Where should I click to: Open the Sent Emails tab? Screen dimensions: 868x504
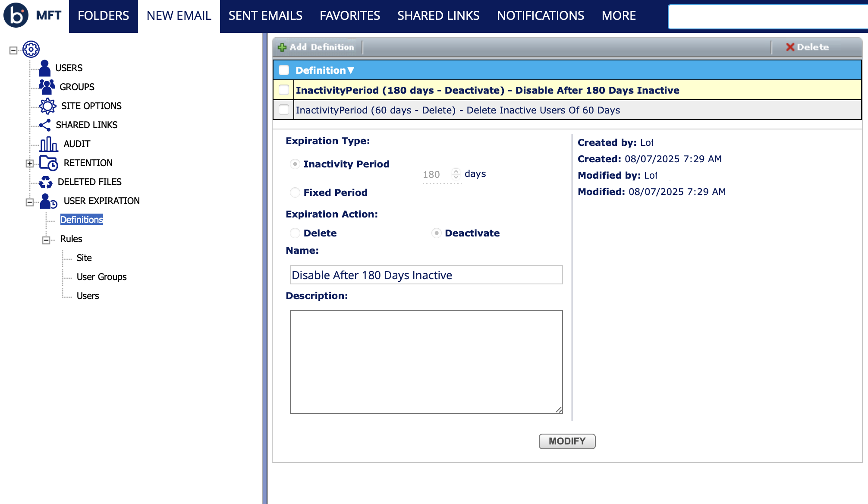pos(265,16)
